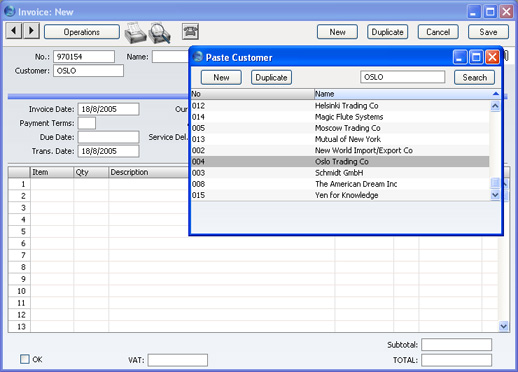Click the invoice No. field 970154
The width and height of the screenshot is (518, 372).
[84, 57]
